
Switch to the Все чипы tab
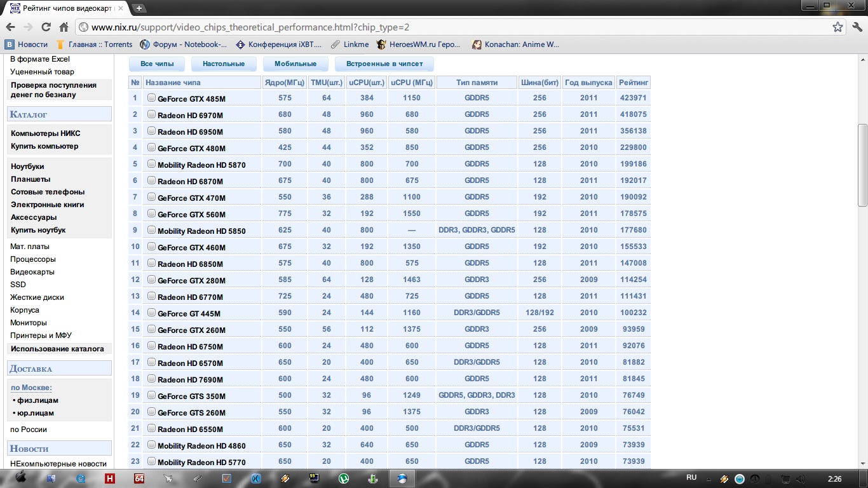coord(156,64)
